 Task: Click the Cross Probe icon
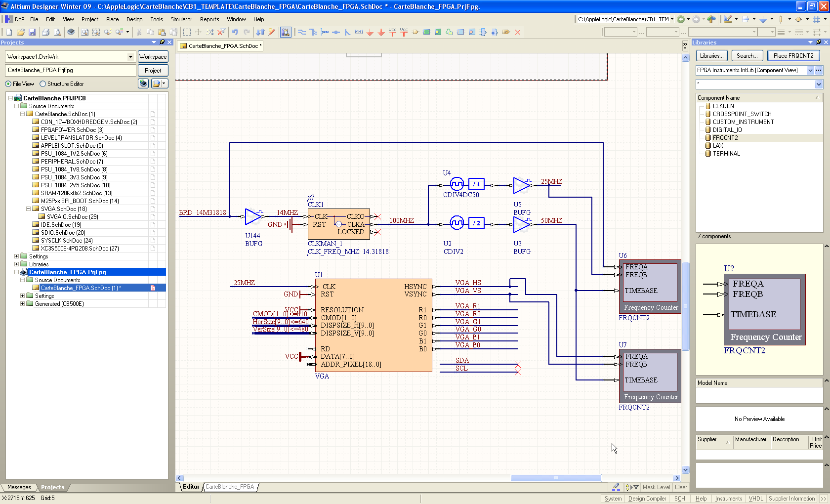272,32
